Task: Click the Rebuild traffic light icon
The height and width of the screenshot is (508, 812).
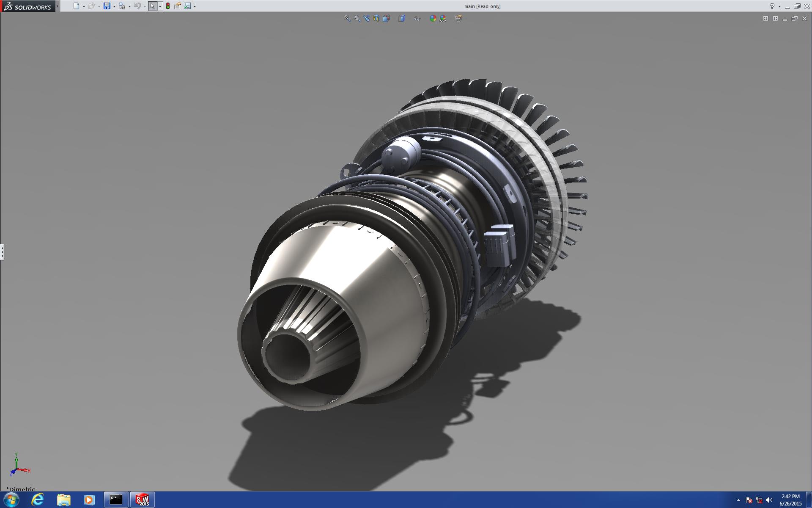Action: tap(168, 6)
